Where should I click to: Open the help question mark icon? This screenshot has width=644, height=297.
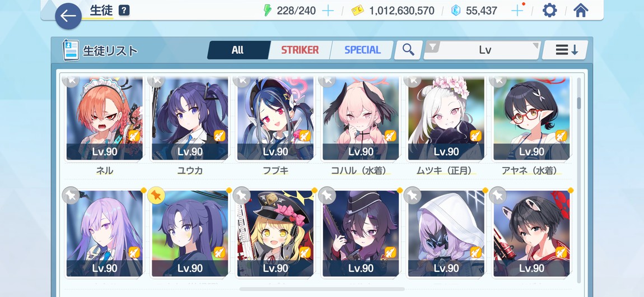(x=124, y=11)
